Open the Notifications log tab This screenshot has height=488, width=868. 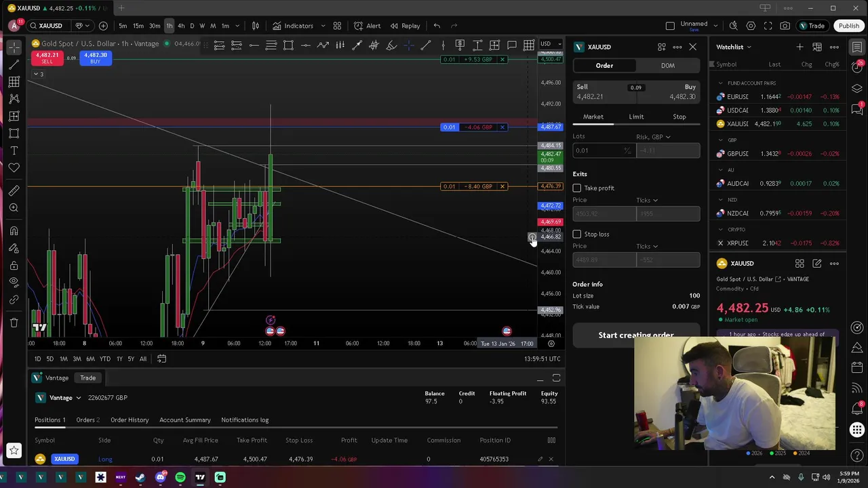click(245, 420)
